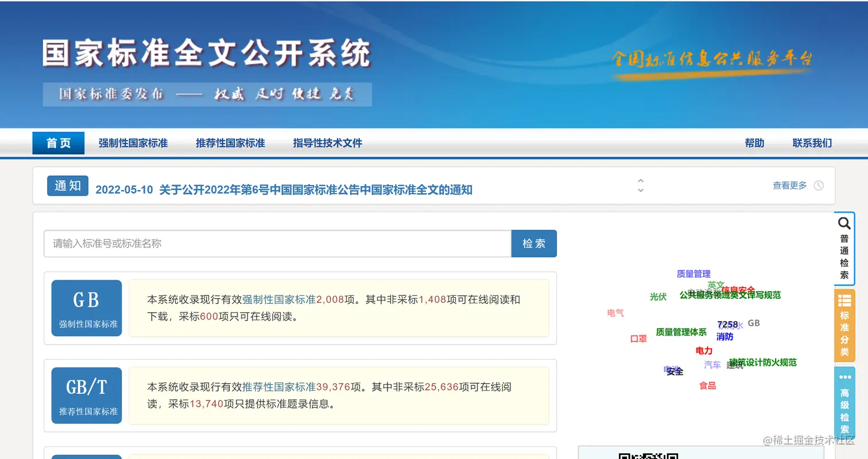Open 帮助 in the navigation bar
The width and height of the screenshot is (868, 459).
coord(754,143)
